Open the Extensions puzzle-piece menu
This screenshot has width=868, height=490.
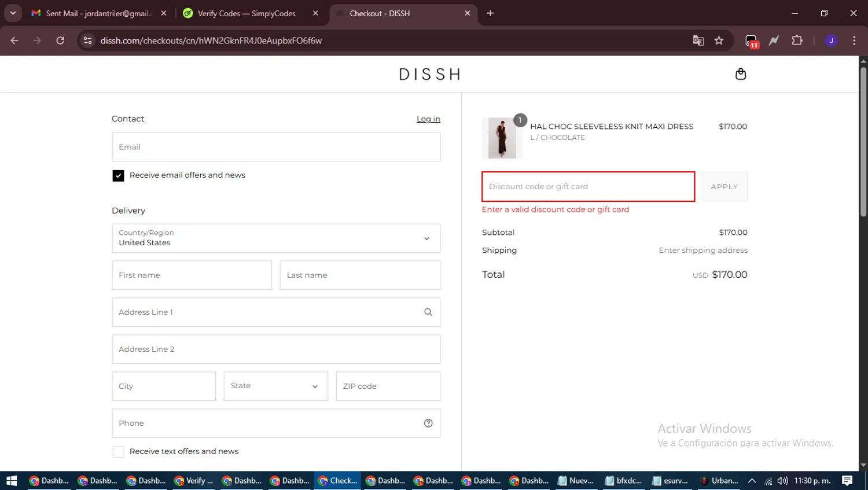coord(797,40)
